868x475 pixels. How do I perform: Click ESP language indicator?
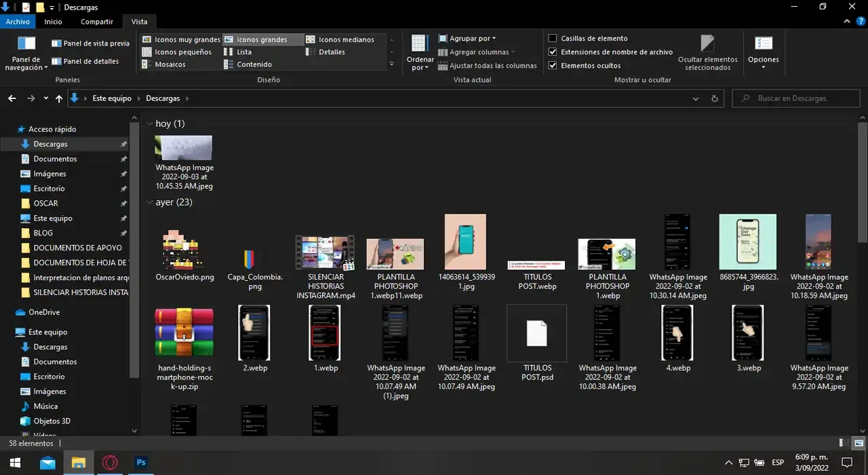click(778, 463)
